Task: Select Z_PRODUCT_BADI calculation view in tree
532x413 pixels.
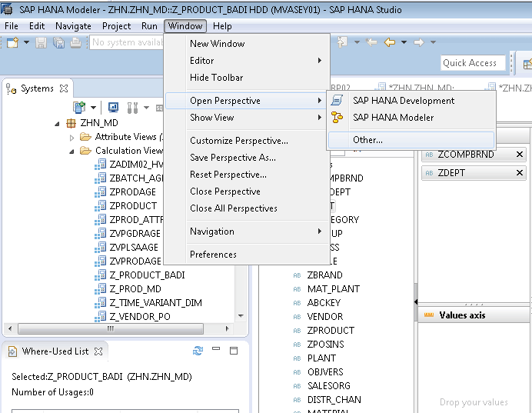Action: click(x=147, y=275)
